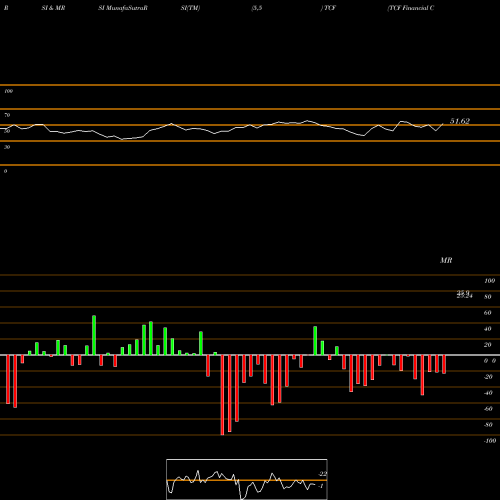Click the ') TCF' header text
This screenshot has height=500, width=500.
point(328,8)
